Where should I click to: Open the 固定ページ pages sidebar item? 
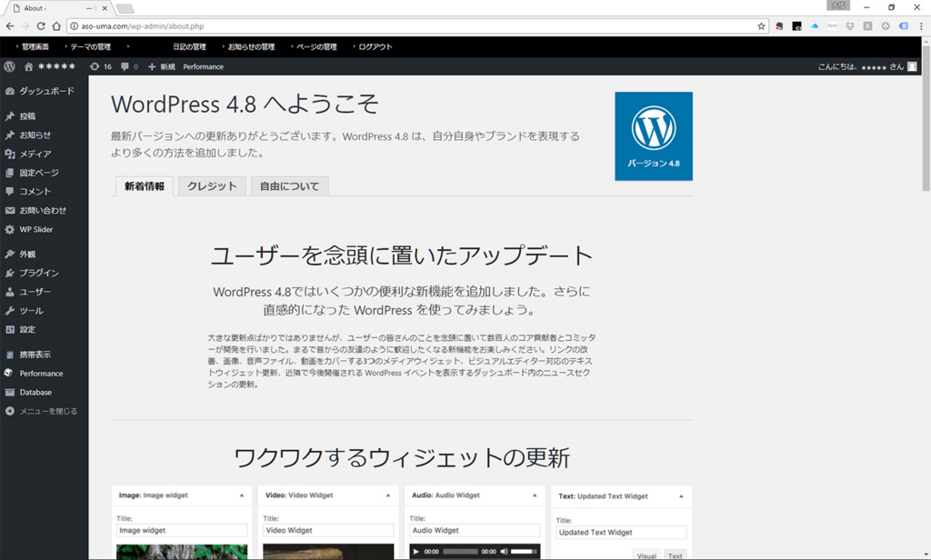44,173
